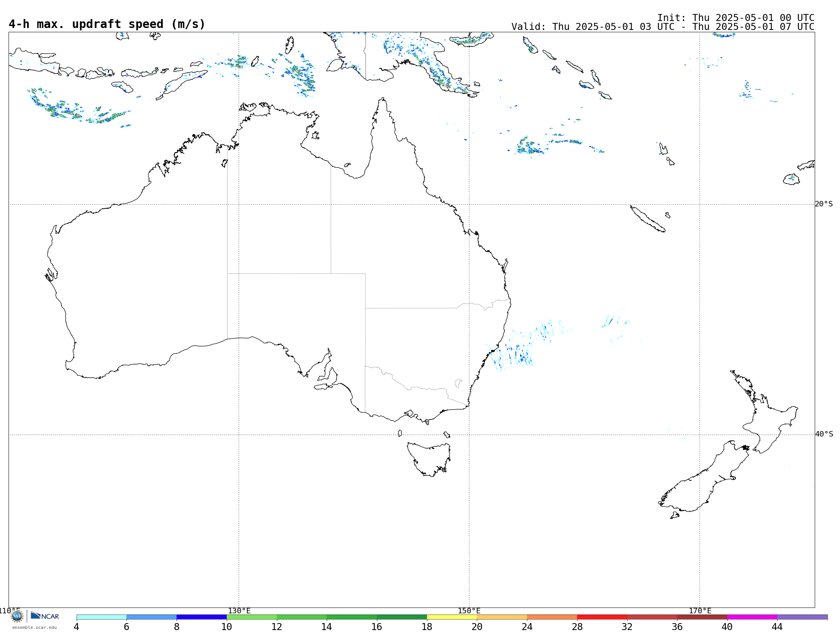Viewport: 840px width, 632px height.
Task: Click the "Valid:" time range line
Action: (x=663, y=27)
